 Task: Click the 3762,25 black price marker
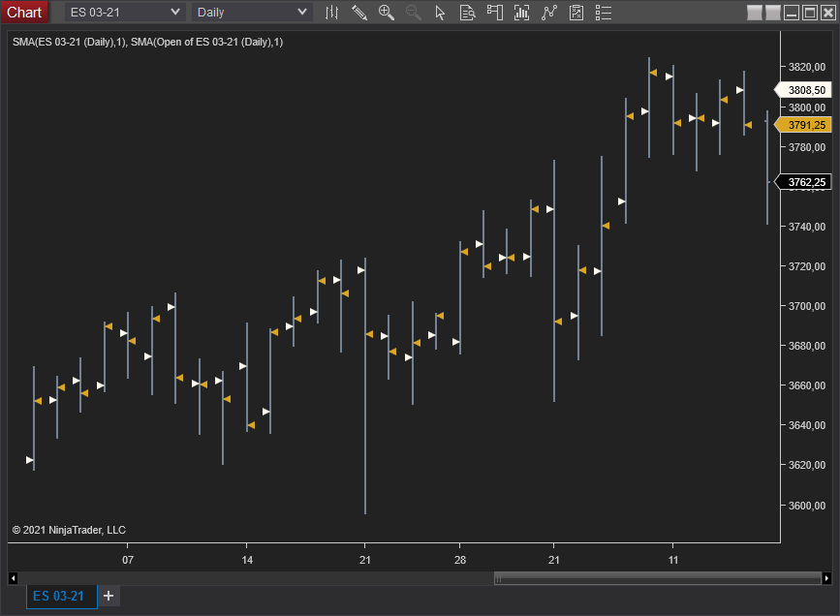click(804, 182)
